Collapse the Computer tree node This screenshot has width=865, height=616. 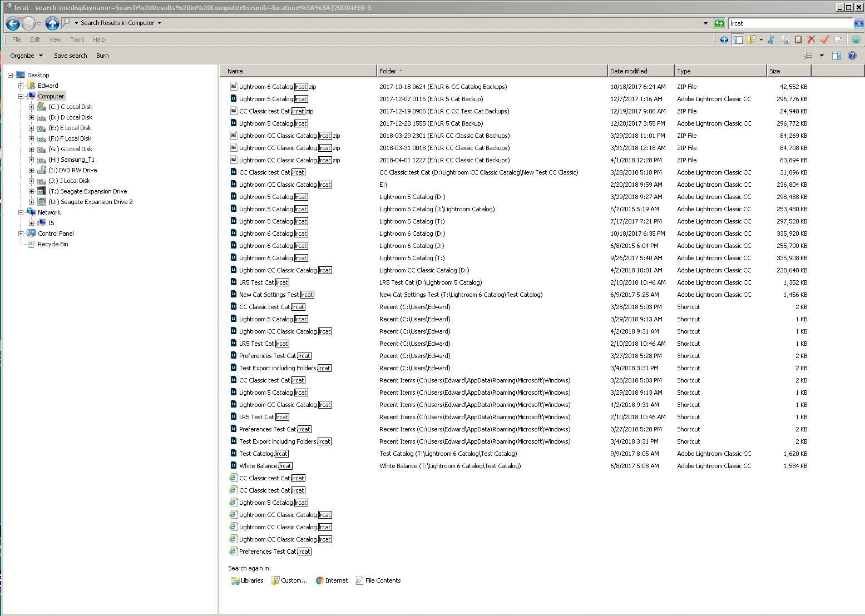pos(21,96)
